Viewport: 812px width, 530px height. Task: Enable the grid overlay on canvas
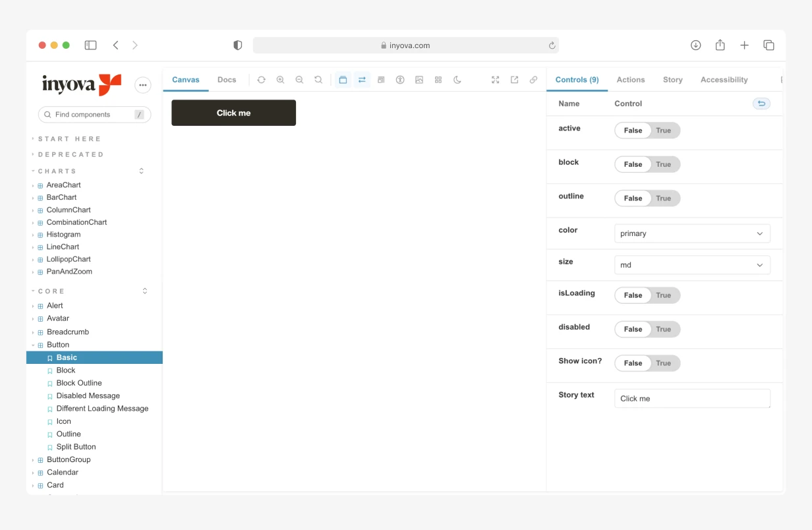438,79
